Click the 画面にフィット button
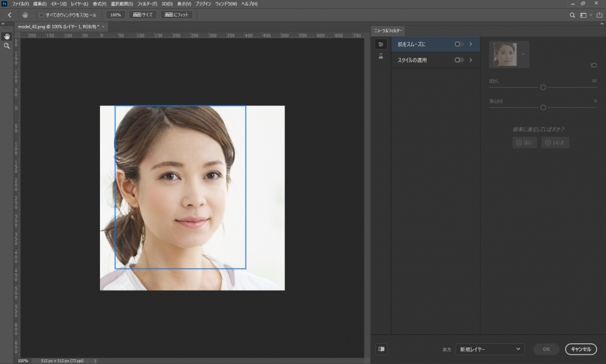 click(176, 15)
